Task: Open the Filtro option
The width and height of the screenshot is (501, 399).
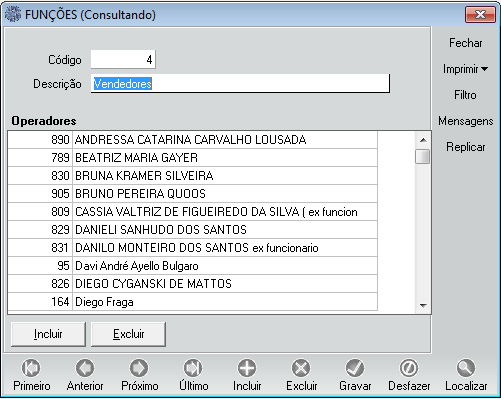Action: (465, 95)
